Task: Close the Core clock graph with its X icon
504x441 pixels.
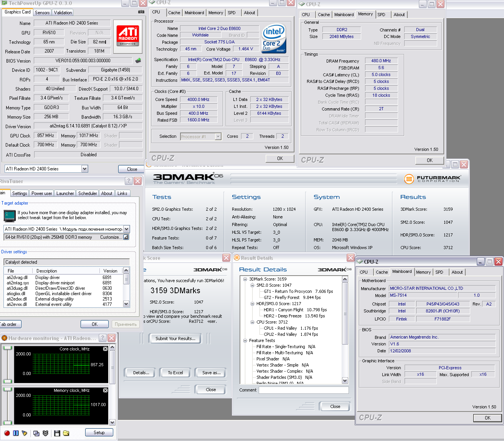Action: coord(105,349)
